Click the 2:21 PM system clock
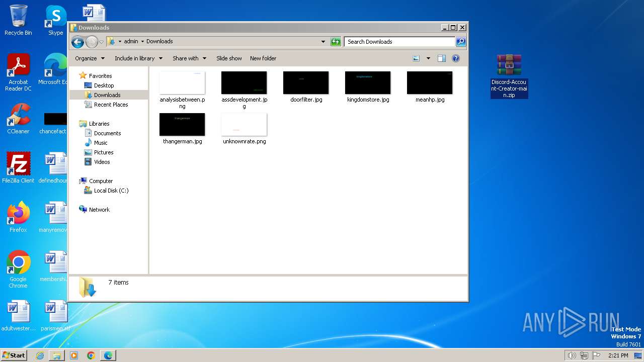Viewport: 644px width, 362px height. 618,355
